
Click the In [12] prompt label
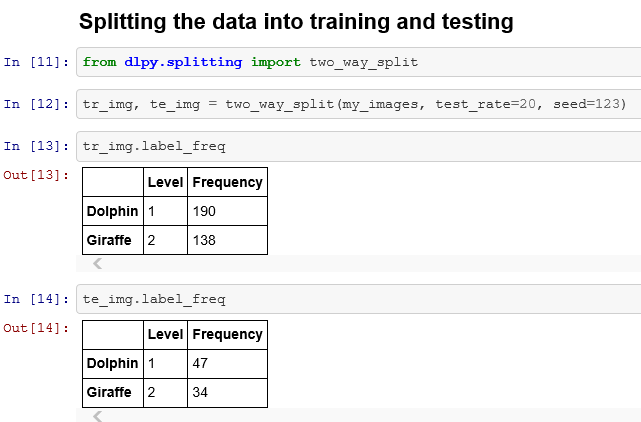click(x=36, y=104)
